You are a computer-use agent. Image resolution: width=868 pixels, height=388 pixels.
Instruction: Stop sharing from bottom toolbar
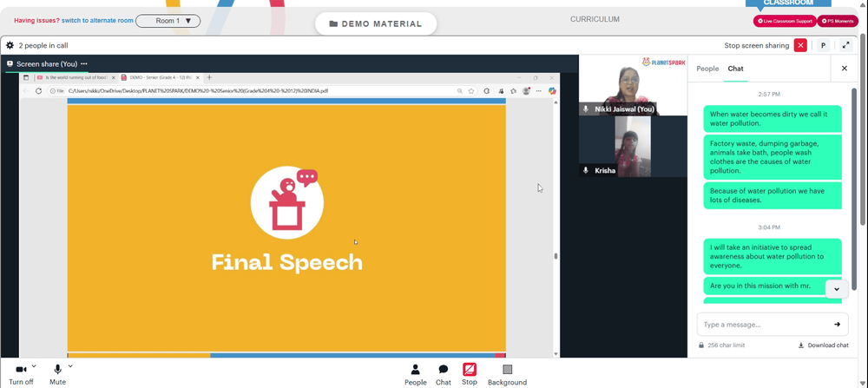470,375
